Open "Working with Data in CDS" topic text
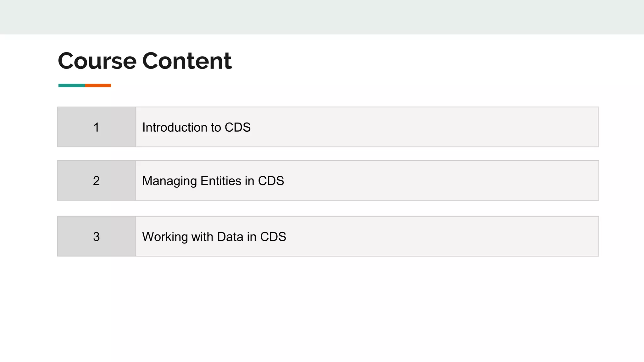The width and height of the screenshot is (644, 362). [214, 237]
